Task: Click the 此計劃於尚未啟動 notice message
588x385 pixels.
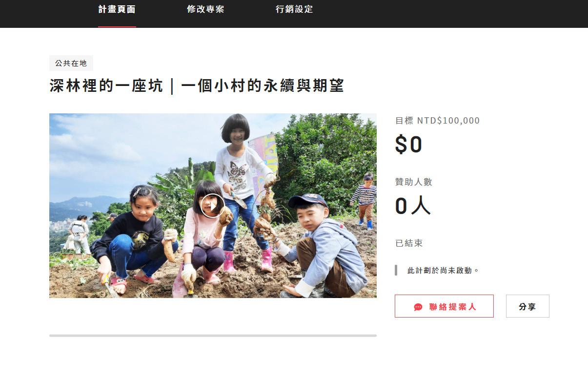Action: pos(444,270)
